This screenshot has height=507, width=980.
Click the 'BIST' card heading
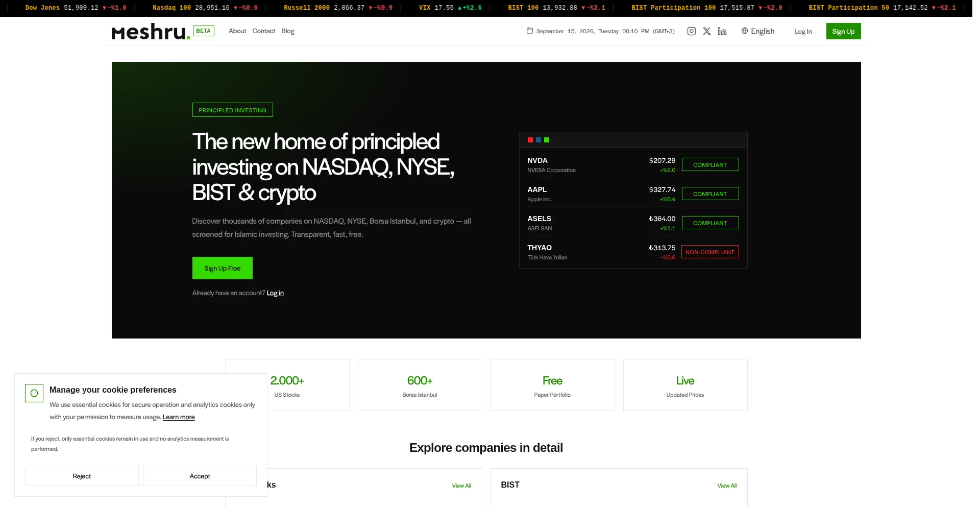point(510,485)
